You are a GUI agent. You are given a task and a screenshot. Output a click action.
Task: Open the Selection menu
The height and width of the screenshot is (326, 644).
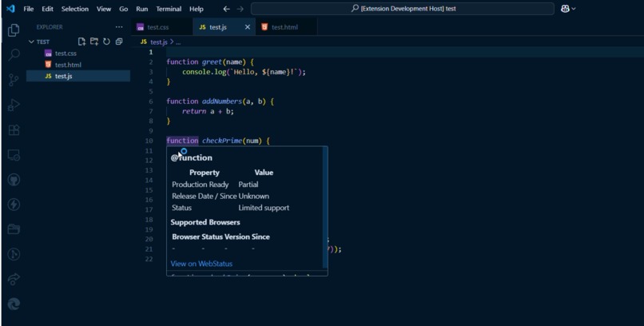pyautogui.click(x=75, y=9)
